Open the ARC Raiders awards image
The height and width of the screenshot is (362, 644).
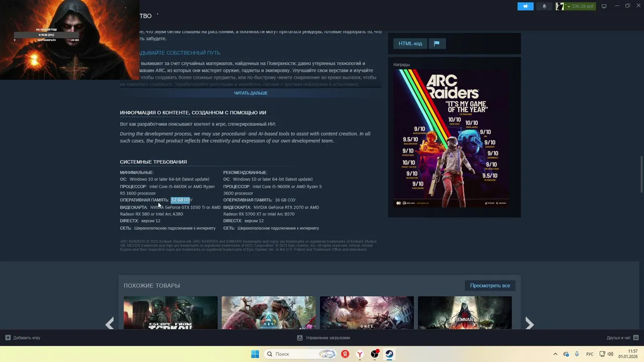tap(451, 138)
